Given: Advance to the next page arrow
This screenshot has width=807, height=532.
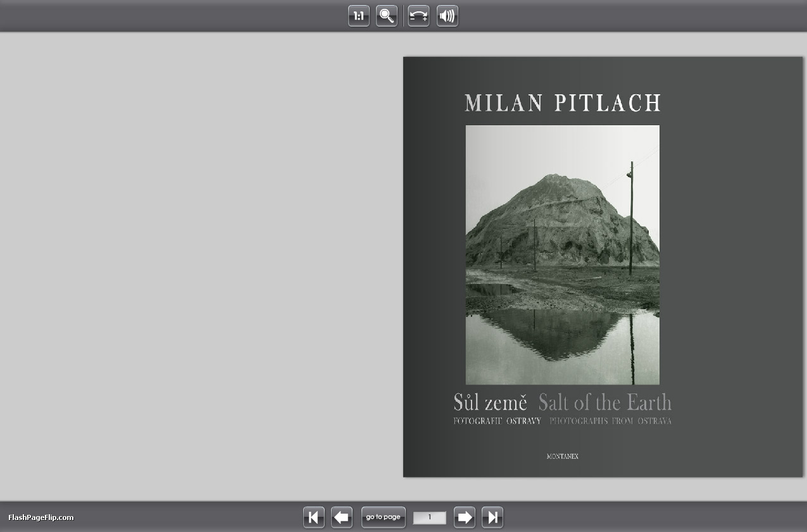Looking at the screenshot, I should coord(465,517).
